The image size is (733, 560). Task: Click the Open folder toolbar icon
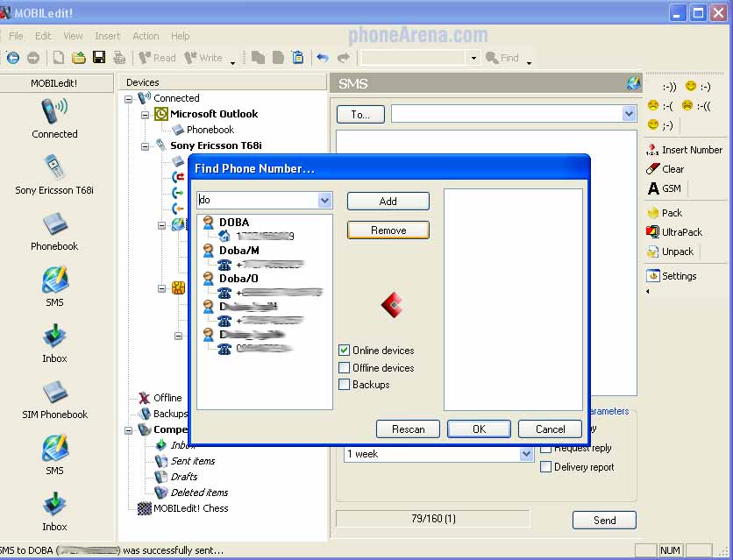79,58
